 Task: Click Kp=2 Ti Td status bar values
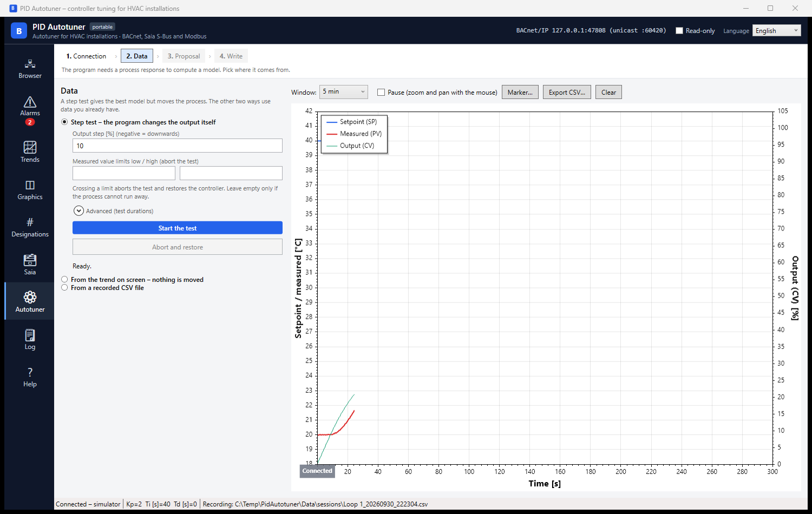coord(161,504)
